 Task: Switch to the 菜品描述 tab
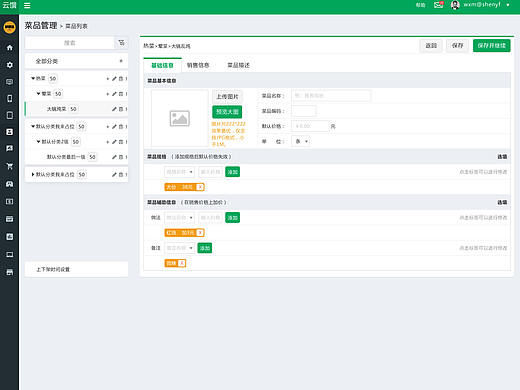point(238,65)
